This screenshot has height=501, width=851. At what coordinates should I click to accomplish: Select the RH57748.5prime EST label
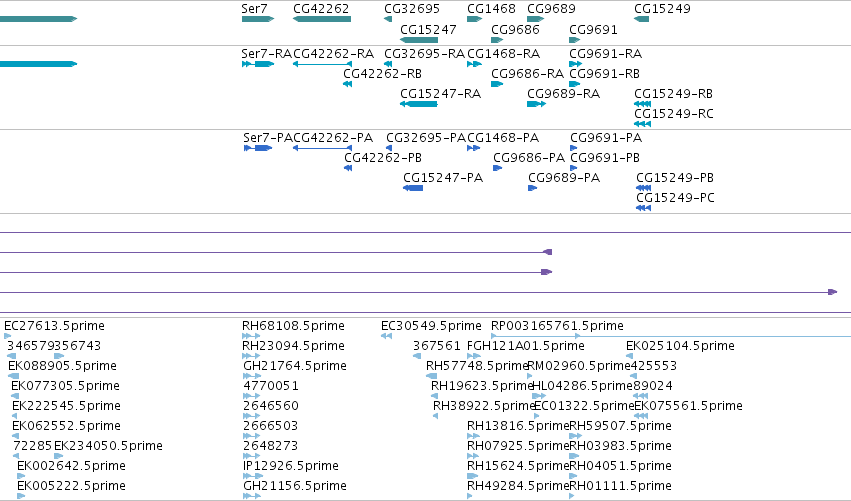[x=478, y=366]
